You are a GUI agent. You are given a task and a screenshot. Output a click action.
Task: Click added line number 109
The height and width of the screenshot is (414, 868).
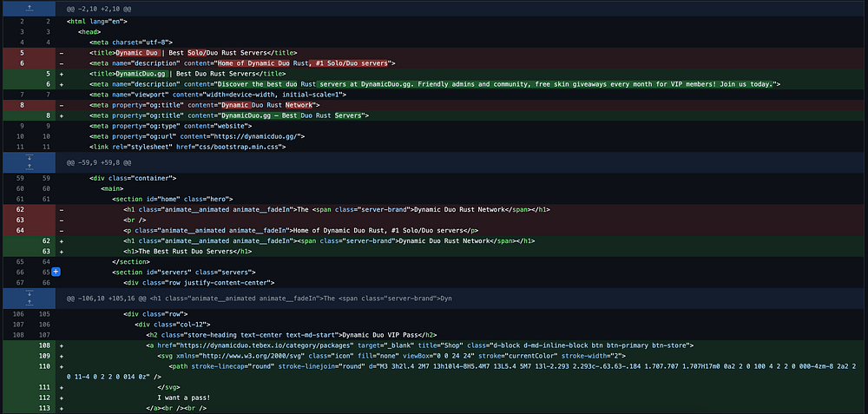click(45, 356)
